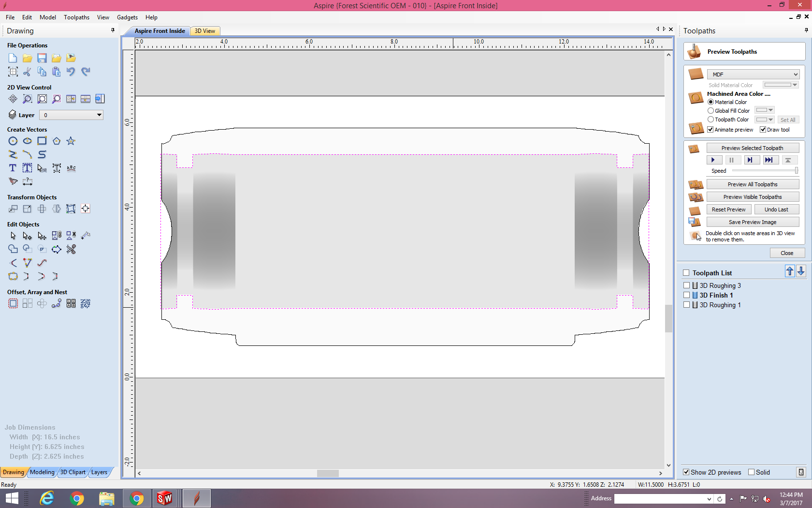The image size is (812, 508).
Task: Open the MDF material dropdown
Action: 795,74
